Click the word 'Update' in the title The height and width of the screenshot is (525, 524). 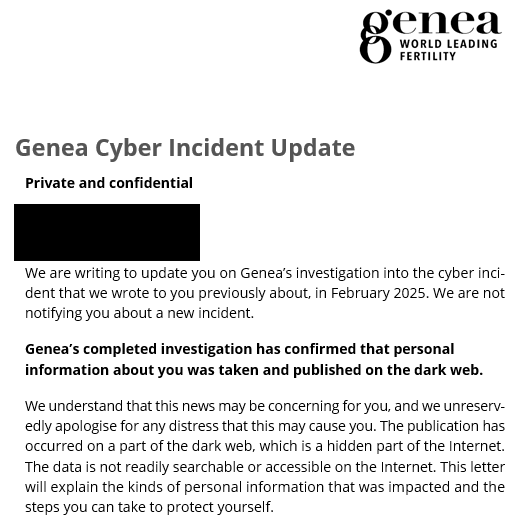313,148
